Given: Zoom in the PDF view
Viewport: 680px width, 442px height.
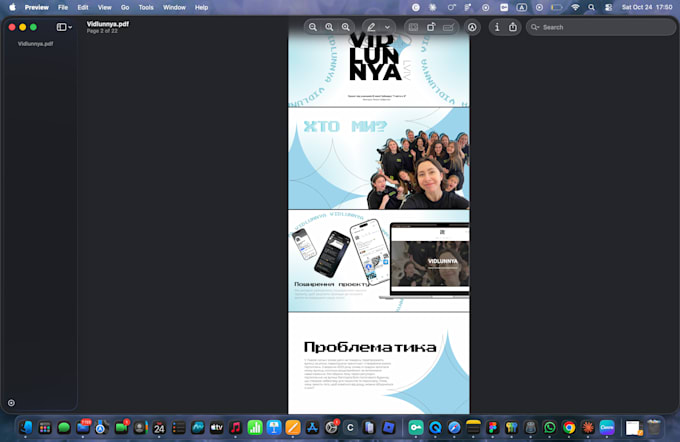Looking at the screenshot, I should point(346,27).
